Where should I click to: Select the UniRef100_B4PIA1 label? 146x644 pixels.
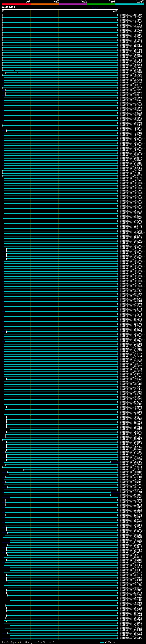[131, 349]
